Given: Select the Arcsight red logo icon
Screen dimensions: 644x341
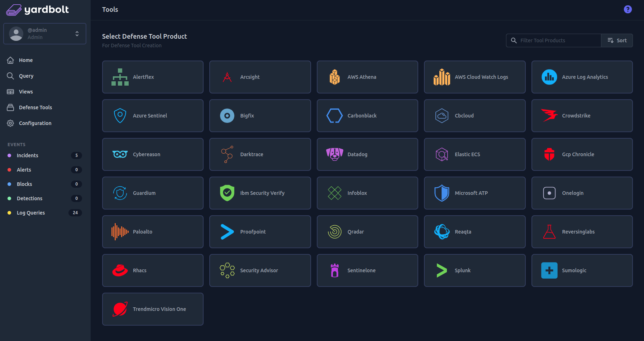Looking at the screenshot, I should (227, 77).
